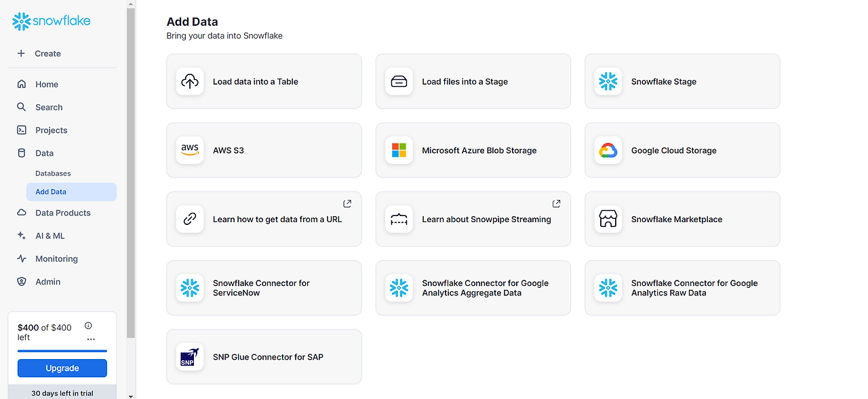Click the sidebar vertical scrollbar
The height and width of the screenshot is (399, 868).
coord(131,173)
